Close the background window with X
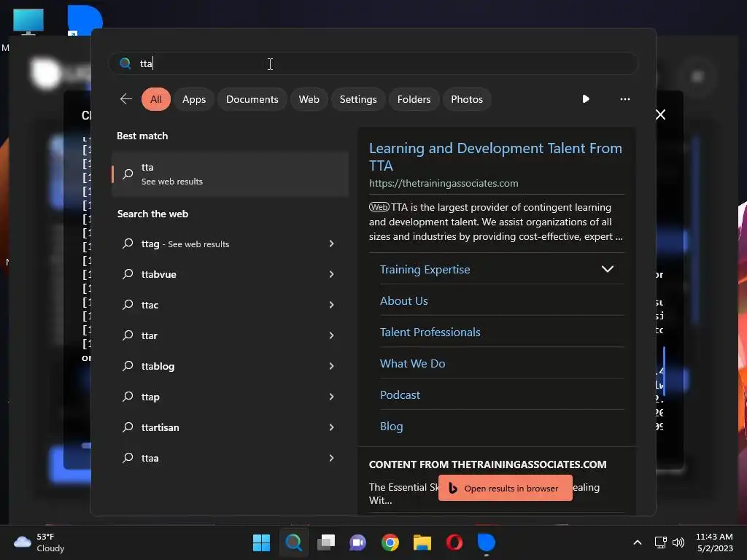 (x=660, y=114)
